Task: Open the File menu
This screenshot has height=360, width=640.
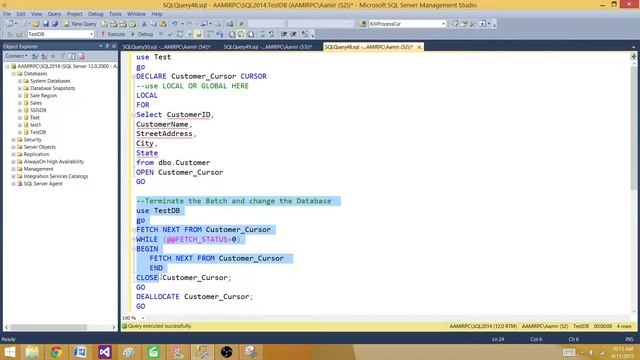Action: click(7, 14)
